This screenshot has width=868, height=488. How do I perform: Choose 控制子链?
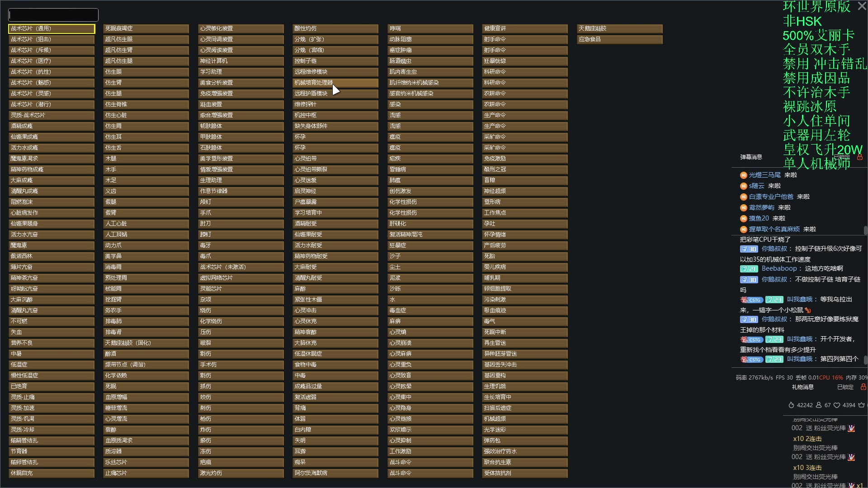click(335, 61)
